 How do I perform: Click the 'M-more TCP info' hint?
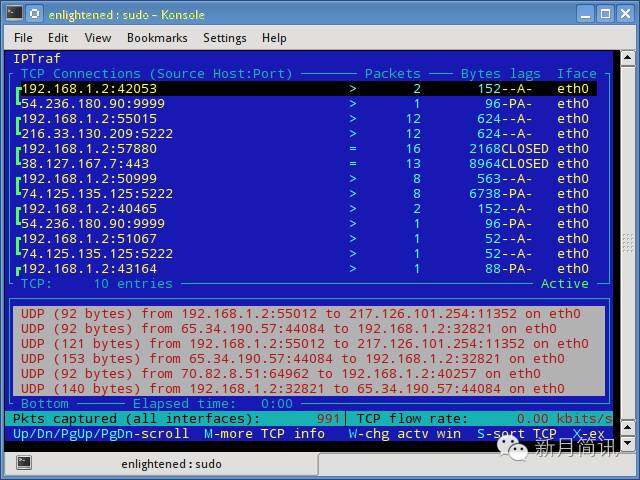pyautogui.click(x=264, y=434)
